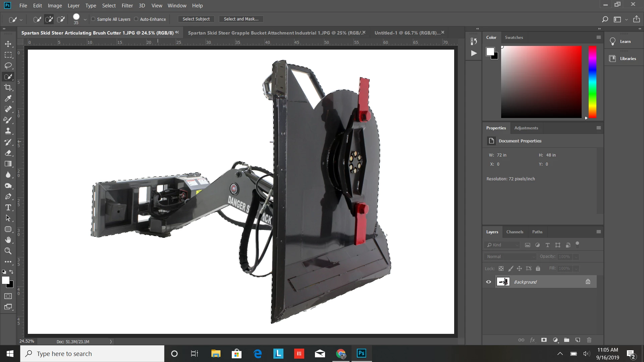
Task: Select the Horizontal Type tool
Action: click(8, 207)
